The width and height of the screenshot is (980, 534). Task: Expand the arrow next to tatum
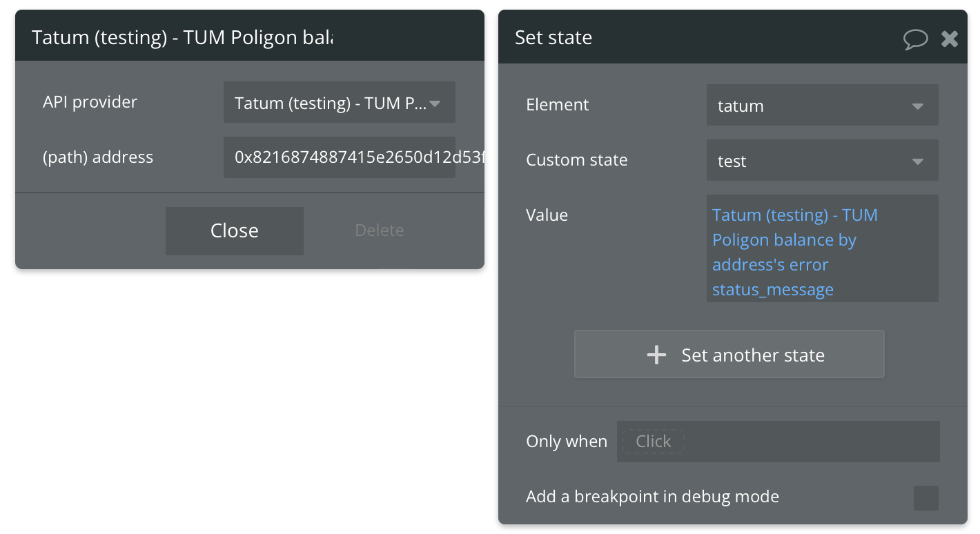point(918,107)
